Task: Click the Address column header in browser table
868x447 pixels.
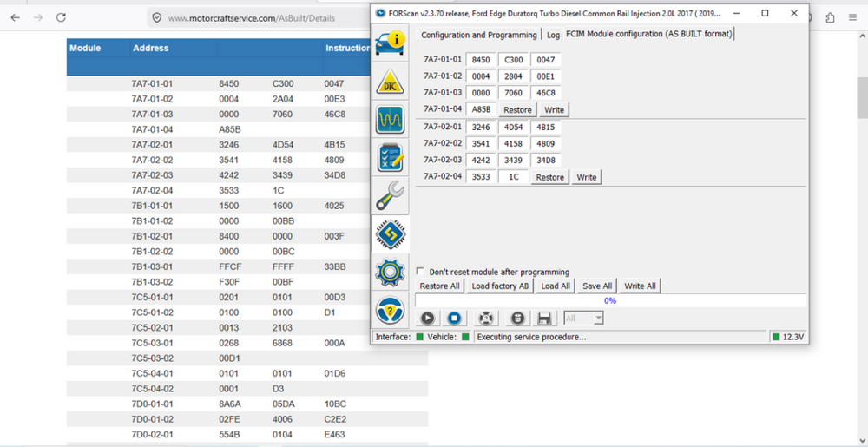Action: pyautogui.click(x=150, y=48)
